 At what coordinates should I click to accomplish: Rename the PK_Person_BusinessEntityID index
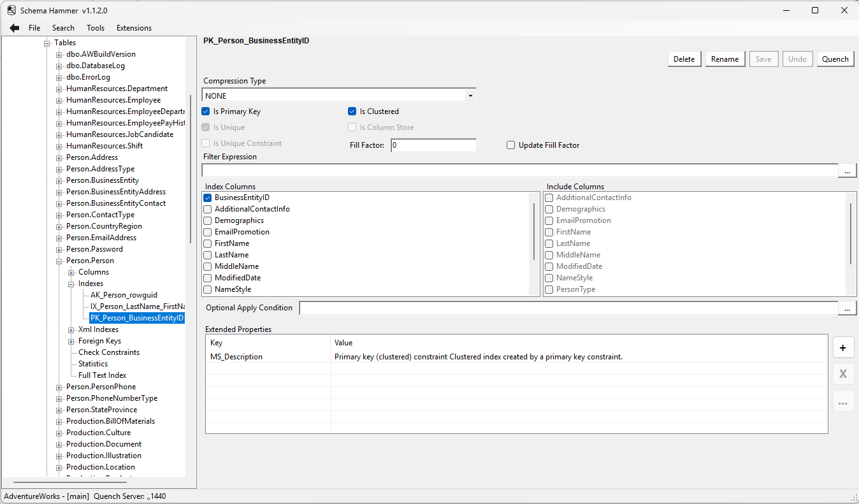(725, 58)
